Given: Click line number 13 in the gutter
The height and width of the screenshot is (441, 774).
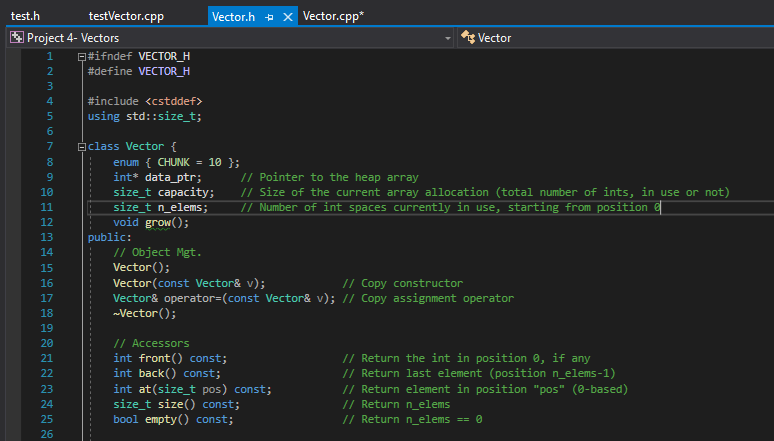Looking at the screenshot, I should (46, 237).
